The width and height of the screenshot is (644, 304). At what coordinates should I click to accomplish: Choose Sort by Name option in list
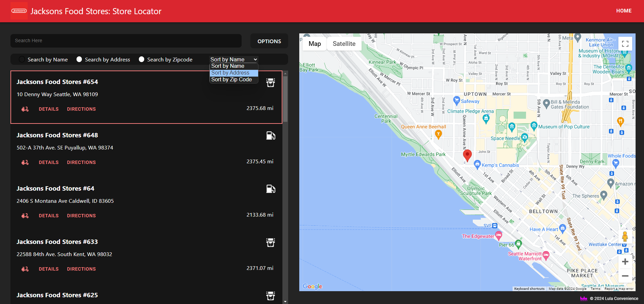pyautogui.click(x=234, y=66)
